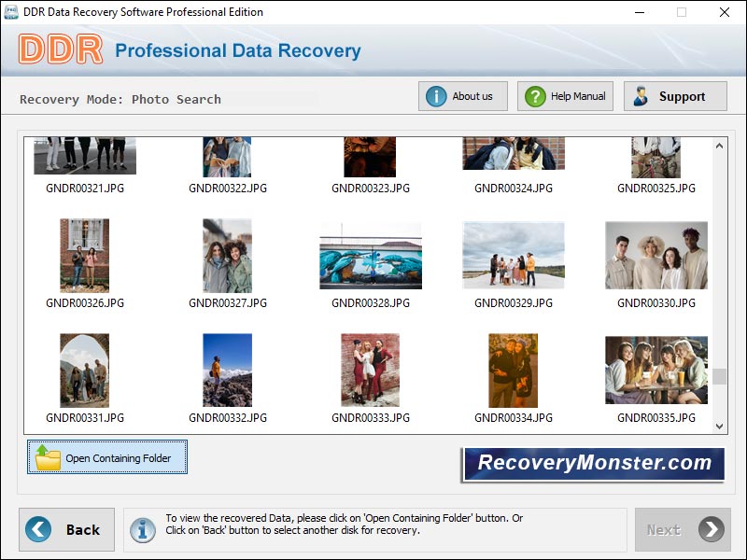Click the folder icon on Open Containing Folder
This screenshot has width=747, height=560.
click(48, 457)
